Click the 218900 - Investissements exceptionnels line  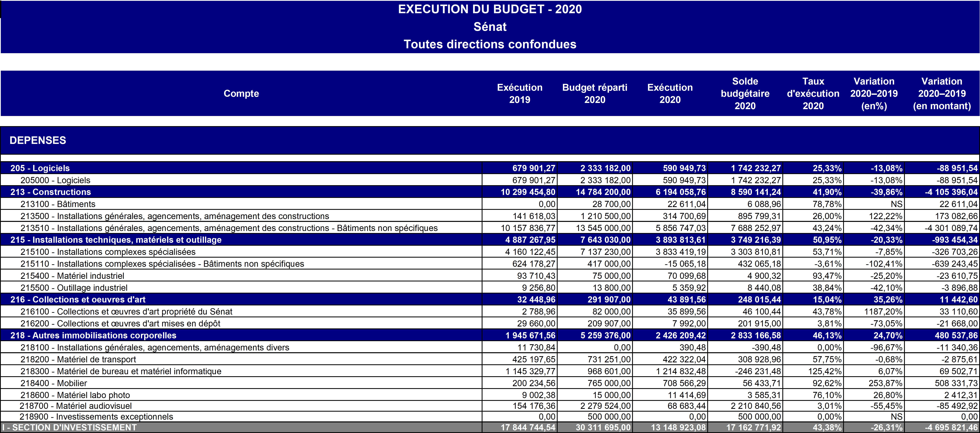[x=96, y=417]
